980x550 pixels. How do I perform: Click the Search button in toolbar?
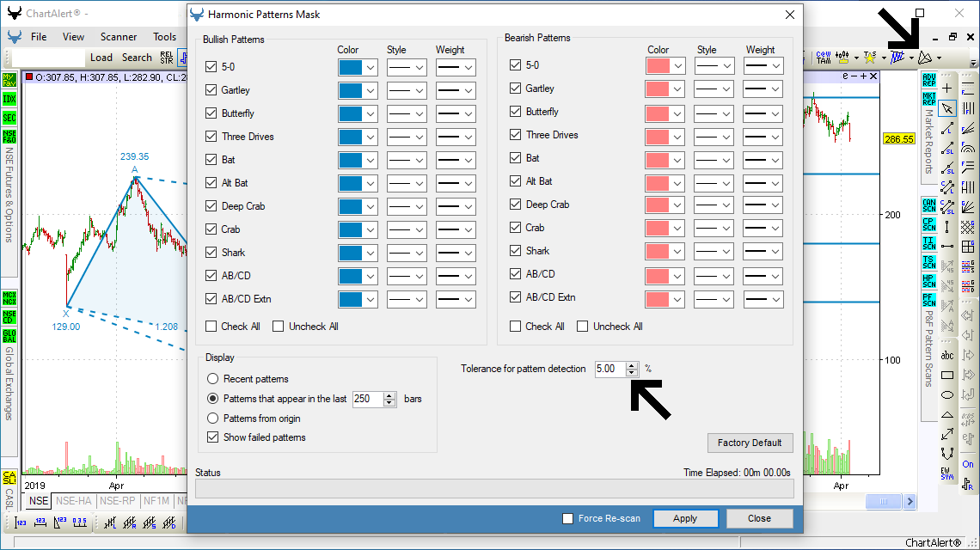point(137,58)
